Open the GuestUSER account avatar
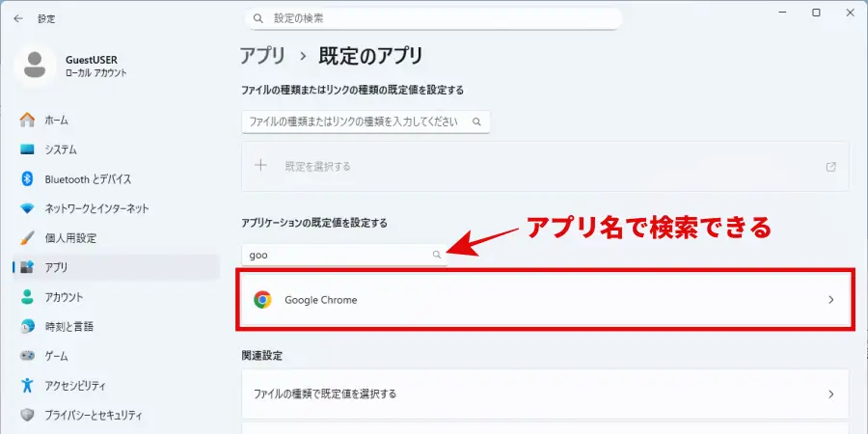Screen dimensions: 868x434 pyautogui.click(x=35, y=65)
